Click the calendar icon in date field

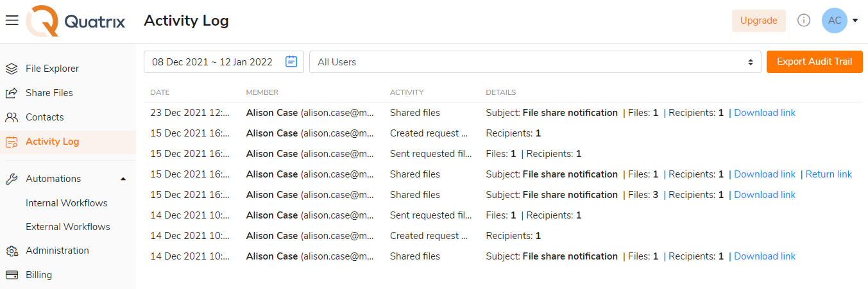[x=291, y=62]
